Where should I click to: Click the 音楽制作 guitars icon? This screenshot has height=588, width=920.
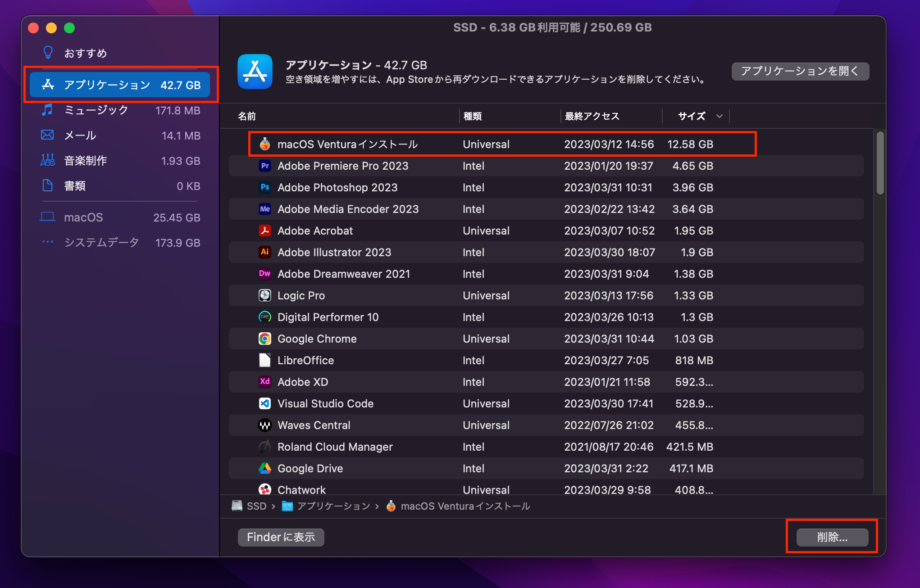47,160
